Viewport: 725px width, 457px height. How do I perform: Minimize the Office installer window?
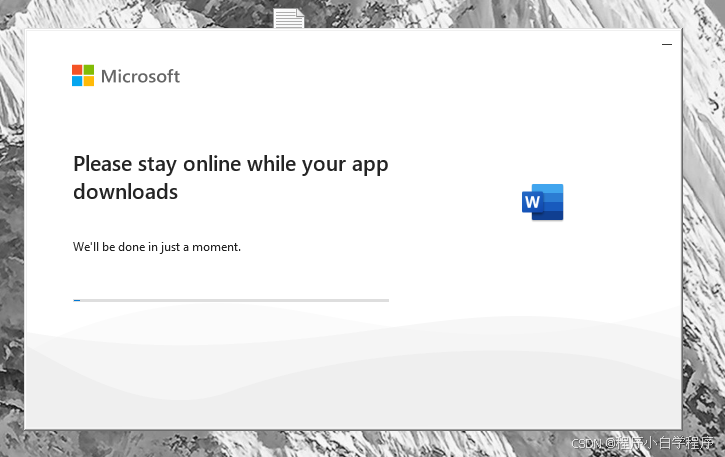(x=667, y=44)
